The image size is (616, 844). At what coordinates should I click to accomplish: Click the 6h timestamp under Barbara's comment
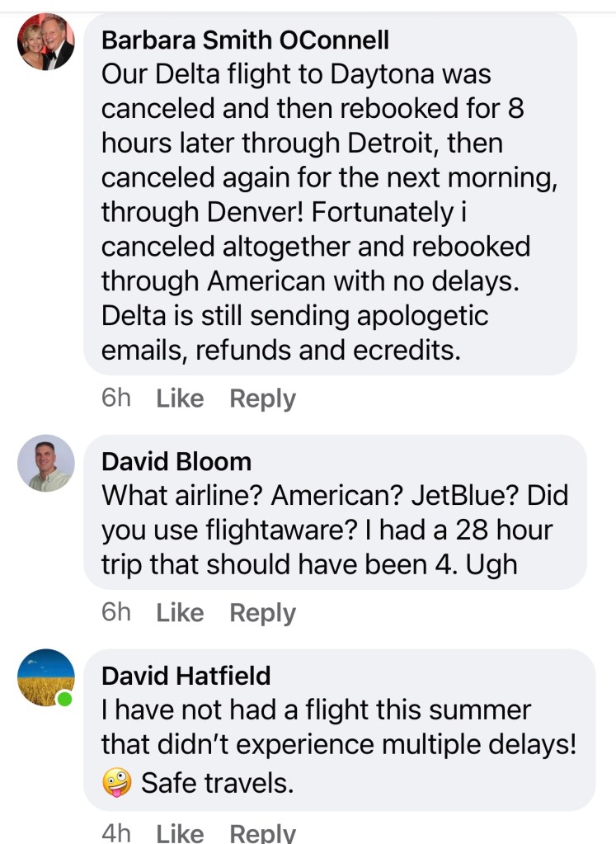click(116, 398)
